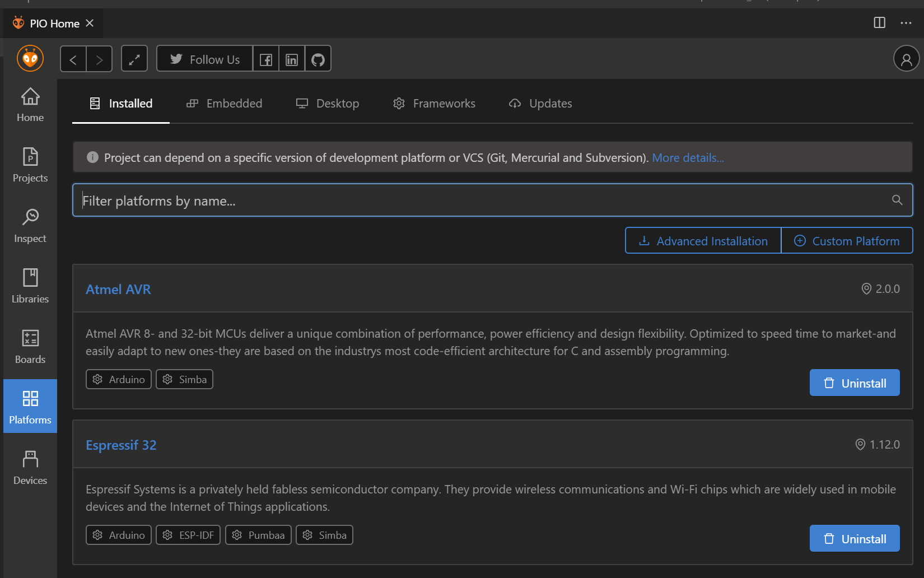
Task: Select the Pumbaa framework tag
Action: pyautogui.click(x=258, y=535)
